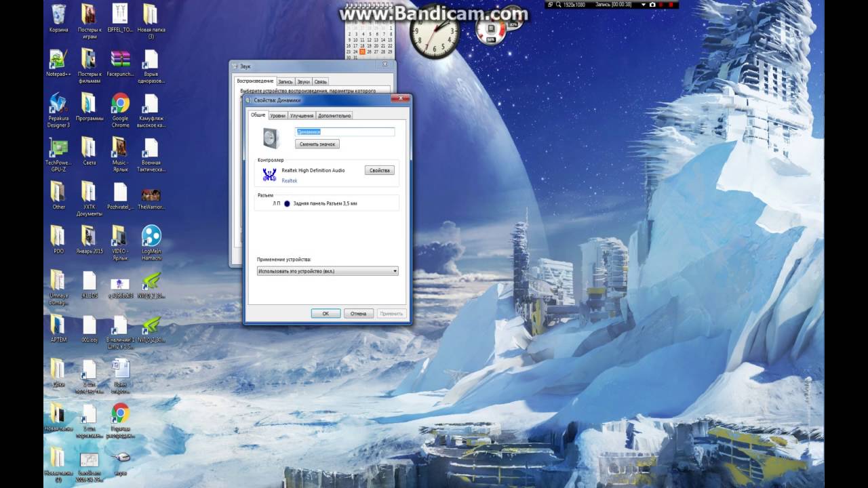Click the blue jack color indicator
Screen dimensions: 868x488
click(x=287, y=203)
